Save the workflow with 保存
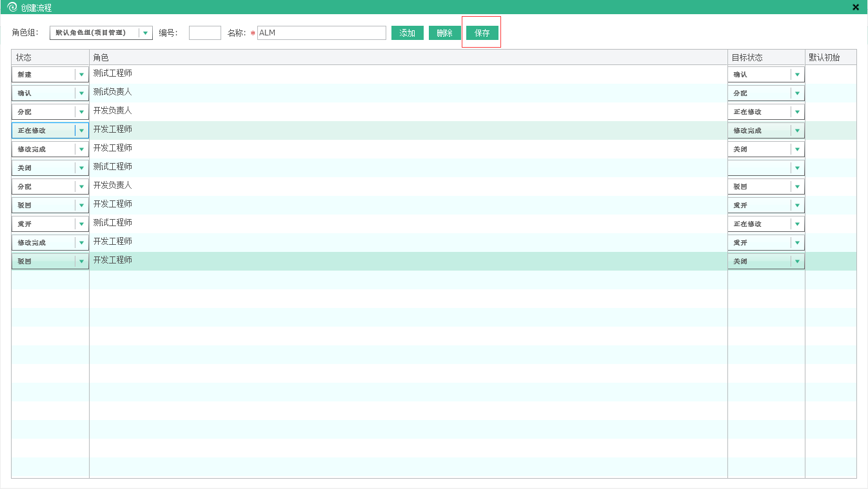Screen dimensions: 868x489 click(482, 33)
